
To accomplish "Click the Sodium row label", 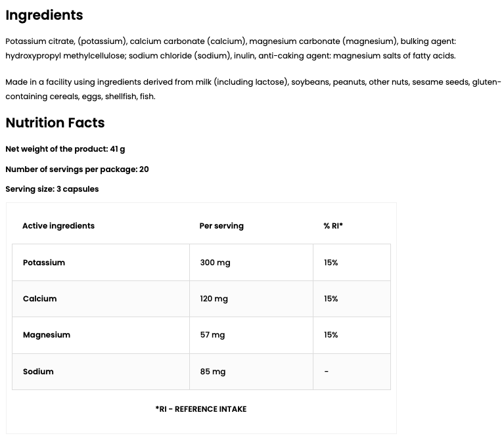I will point(38,372).
